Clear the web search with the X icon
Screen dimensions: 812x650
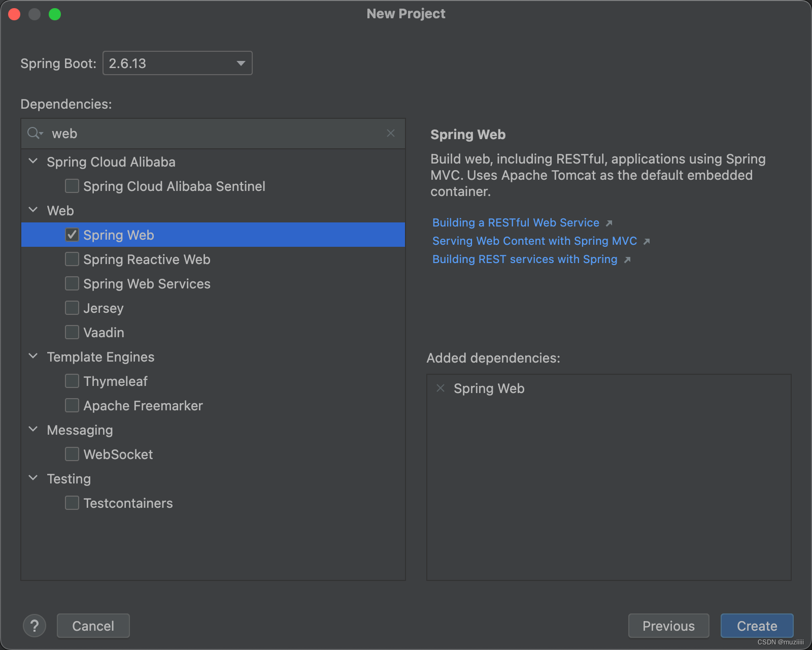click(391, 133)
